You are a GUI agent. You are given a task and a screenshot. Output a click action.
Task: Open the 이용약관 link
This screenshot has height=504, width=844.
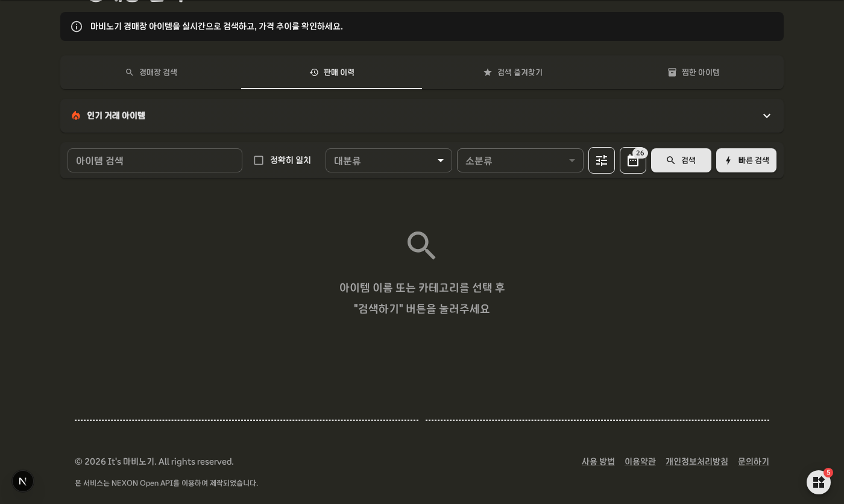[640, 461]
